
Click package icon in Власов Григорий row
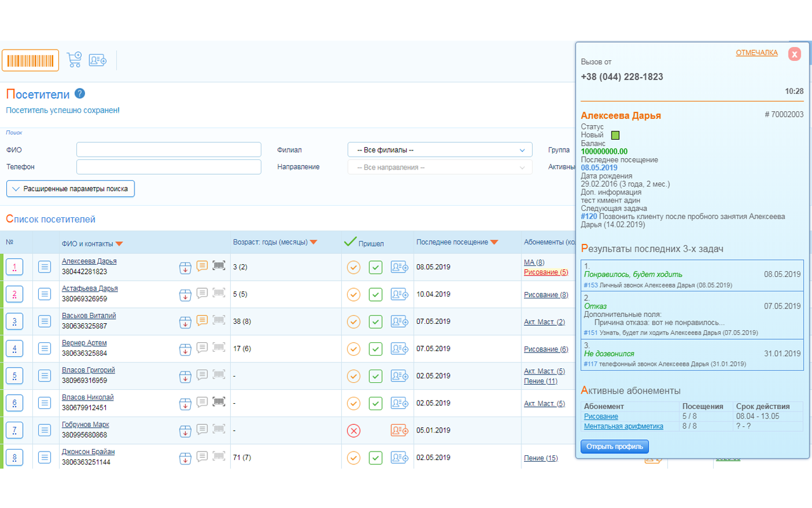185,377
